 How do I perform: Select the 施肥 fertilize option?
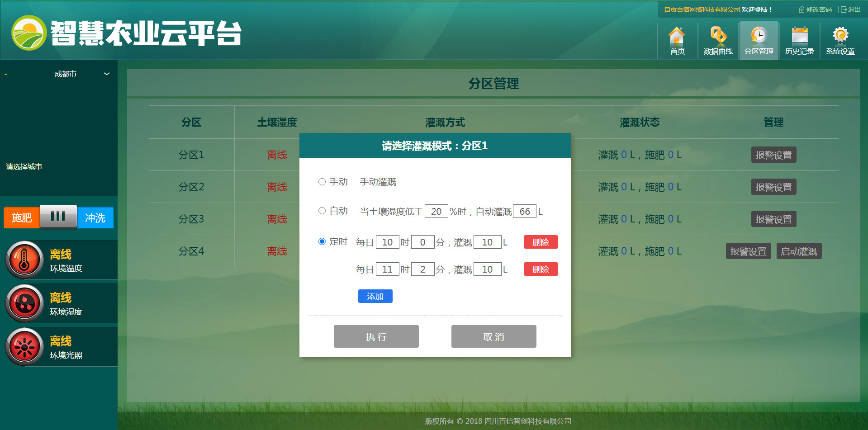click(x=22, y=217)
